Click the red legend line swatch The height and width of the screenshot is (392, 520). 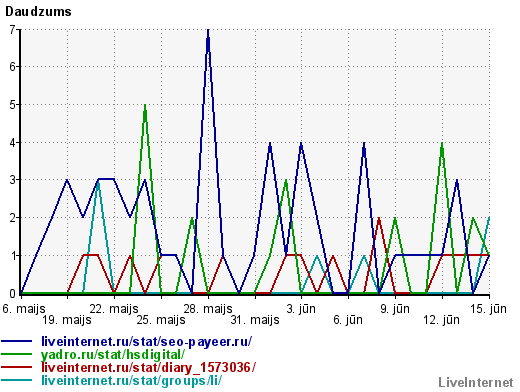point(17,367)
